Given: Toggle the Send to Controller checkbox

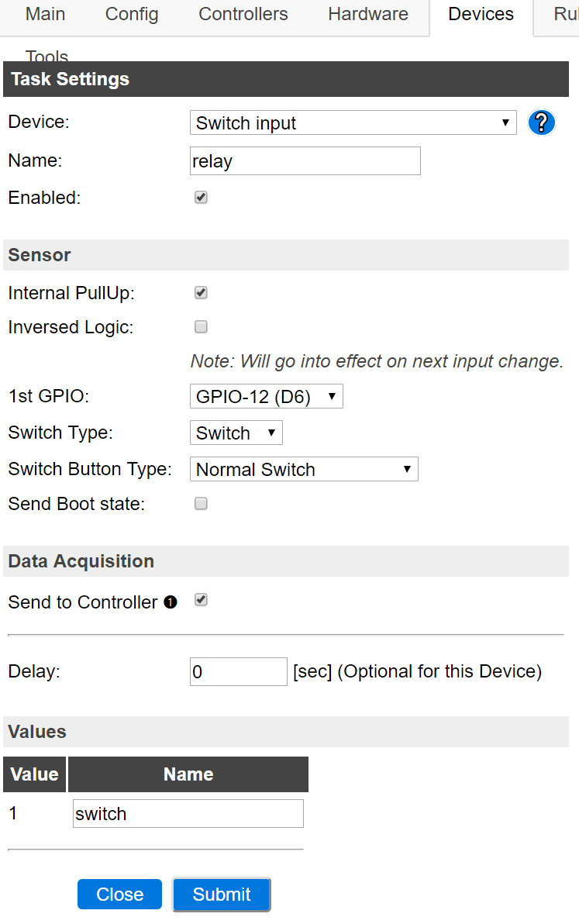Looking at the screenshot, I should coord(201,601).
